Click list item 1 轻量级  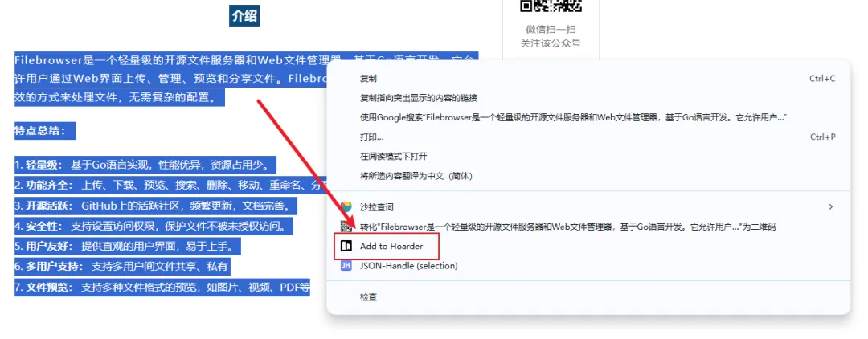coord(145,165)
